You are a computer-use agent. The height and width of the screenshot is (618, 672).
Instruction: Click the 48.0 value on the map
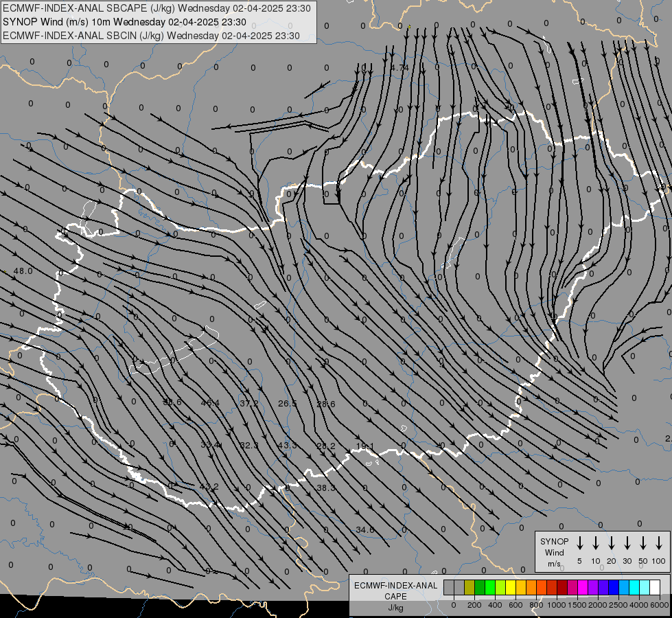(23, 271)
